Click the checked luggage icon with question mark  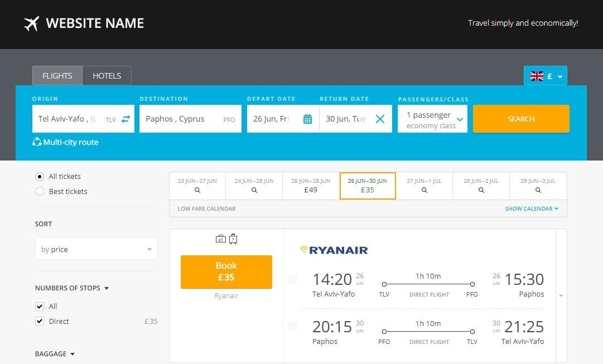point(233,239)
